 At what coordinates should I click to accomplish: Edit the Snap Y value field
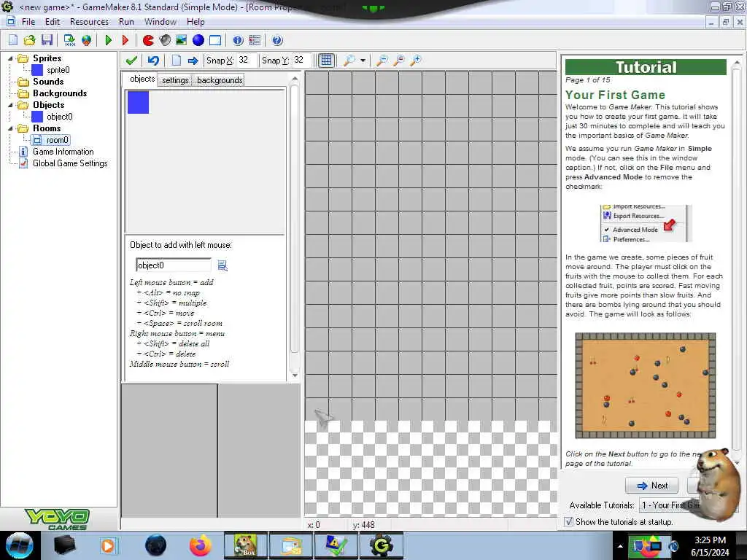(x=302, y=60)
